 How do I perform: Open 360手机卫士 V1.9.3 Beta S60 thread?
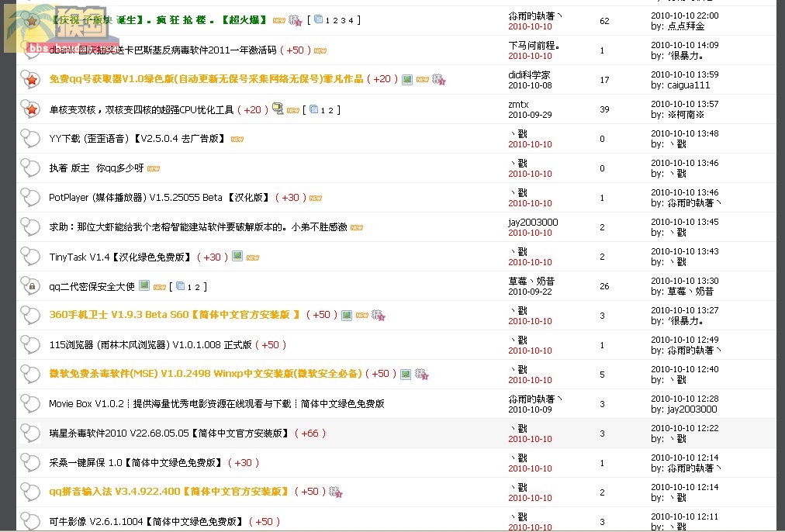[x=175, y=315]
